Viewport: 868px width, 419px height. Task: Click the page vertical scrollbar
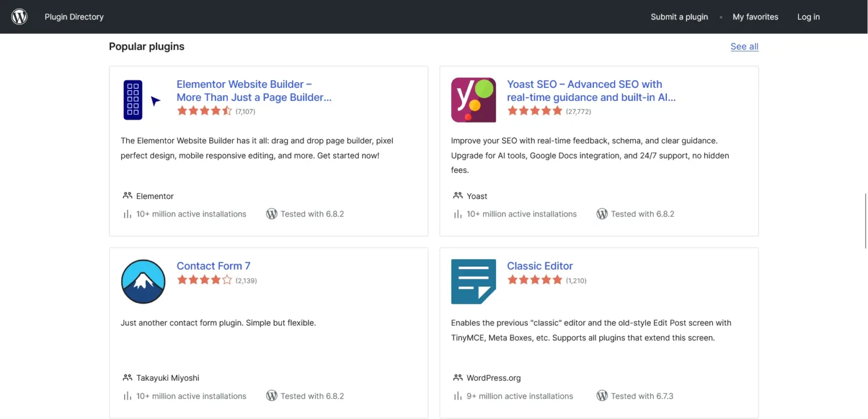pyautogui.click(x=865, y=221)
